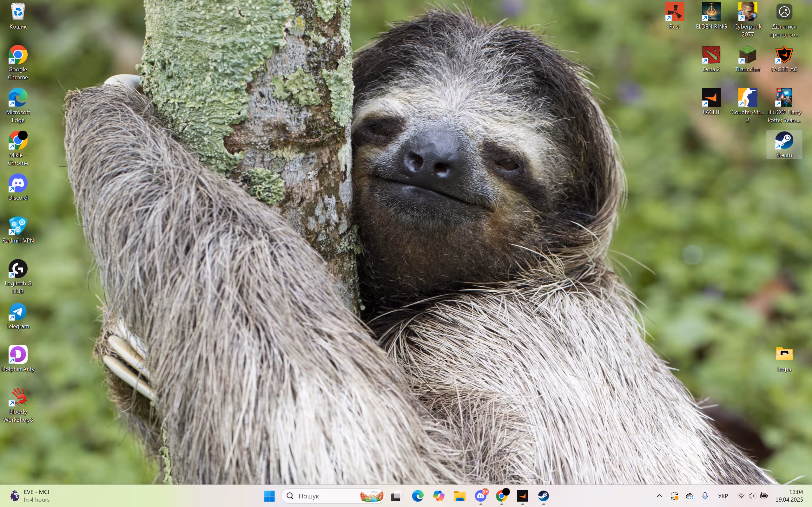The width and height of the screenshot is (812, 507).
Task: Select the Logitech G HUB icon
Action: pos(18,277)
